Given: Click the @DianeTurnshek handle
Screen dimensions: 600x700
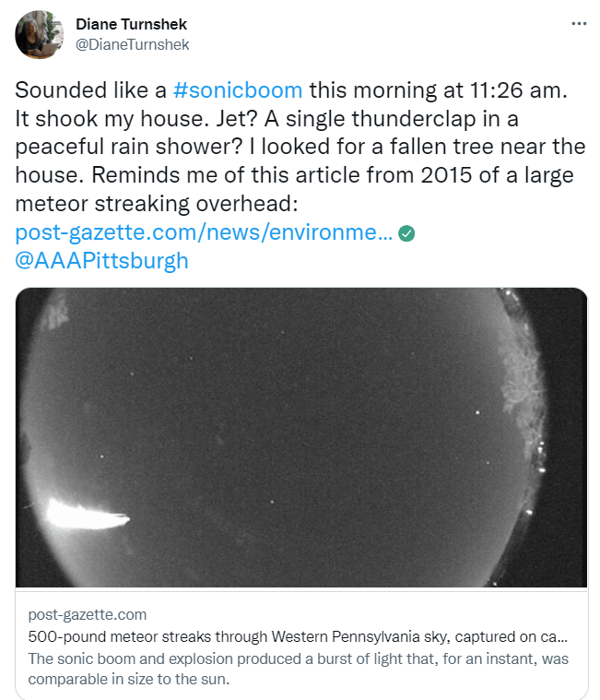Looking at the screenshot, I should click(x=132, y=44).
